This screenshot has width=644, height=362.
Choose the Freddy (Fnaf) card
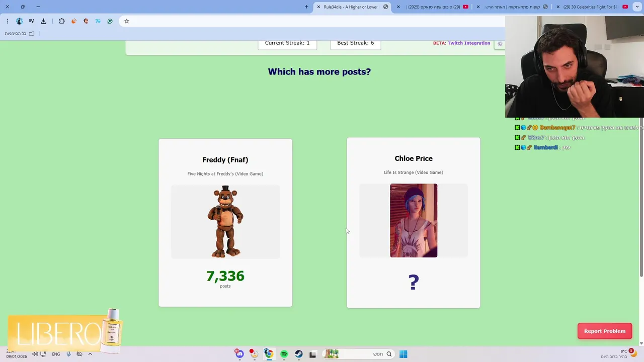coord(225,223)
